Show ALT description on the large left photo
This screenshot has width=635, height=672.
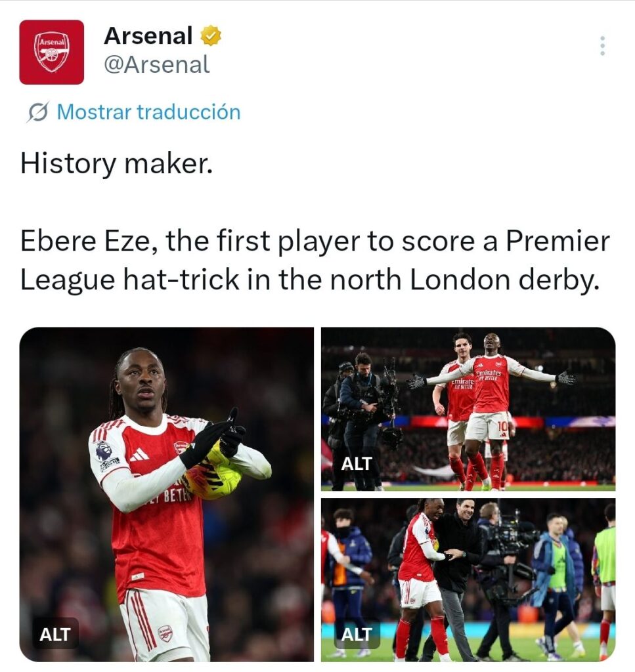coord(55,634)
